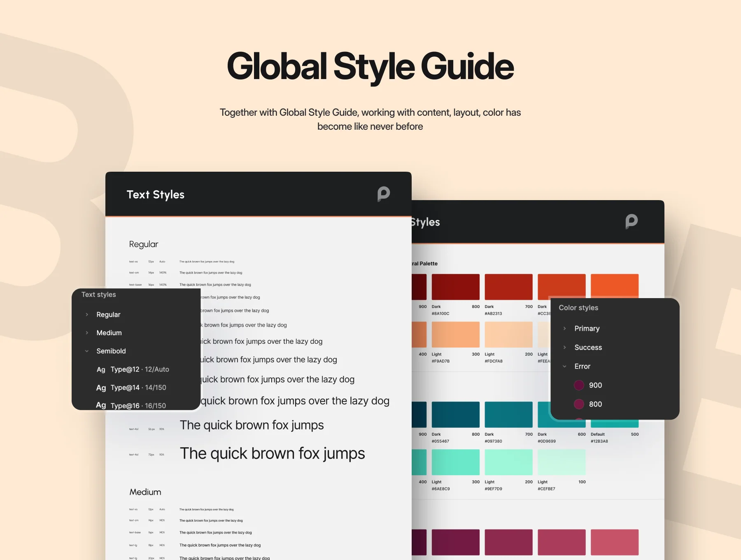
Task: Pick the Dark 800 swatch above #8A100C
Action: (x=456, y=287)
